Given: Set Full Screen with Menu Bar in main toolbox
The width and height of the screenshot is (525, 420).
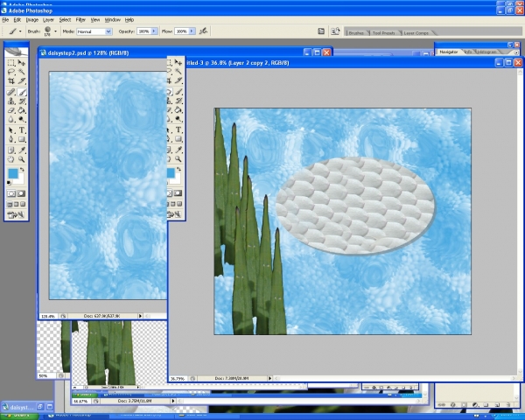Looking at the screenshot, I should click(x=16, y=204).
